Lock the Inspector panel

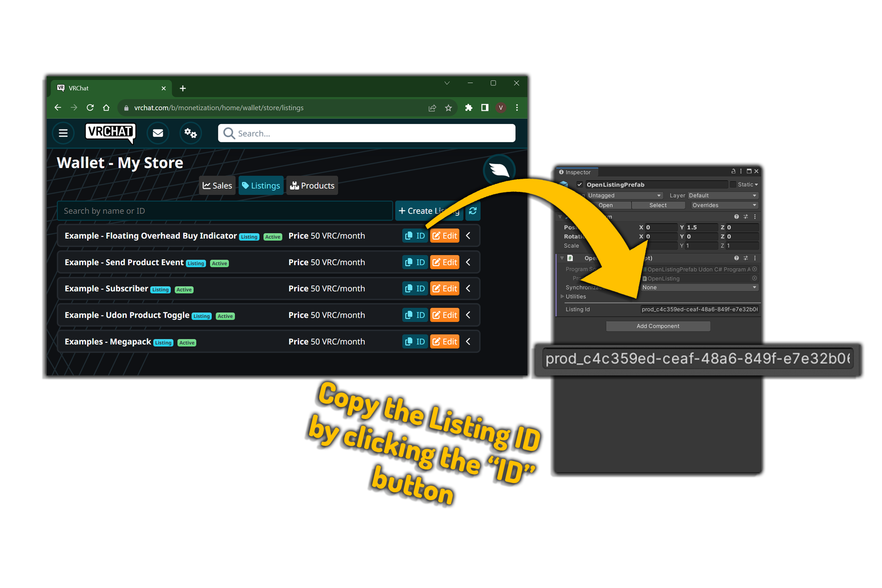pyautogui.click(x=733, y=171)
